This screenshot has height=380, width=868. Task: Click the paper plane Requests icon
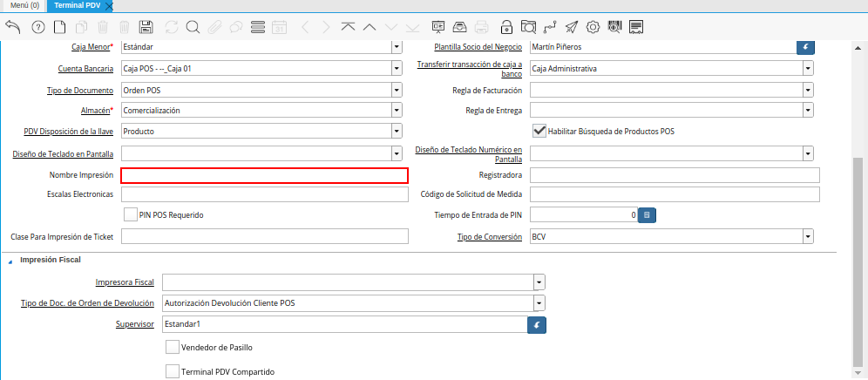click(x=572, y=27)
